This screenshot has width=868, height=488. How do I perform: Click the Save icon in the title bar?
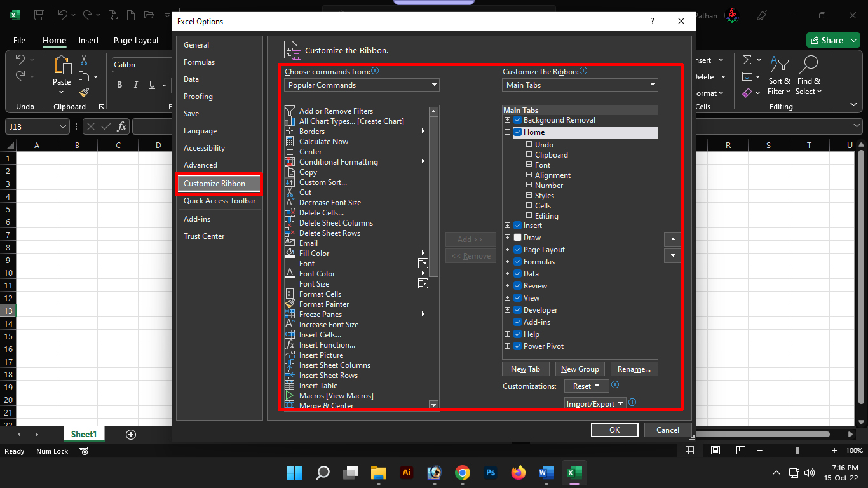[39, 15]
